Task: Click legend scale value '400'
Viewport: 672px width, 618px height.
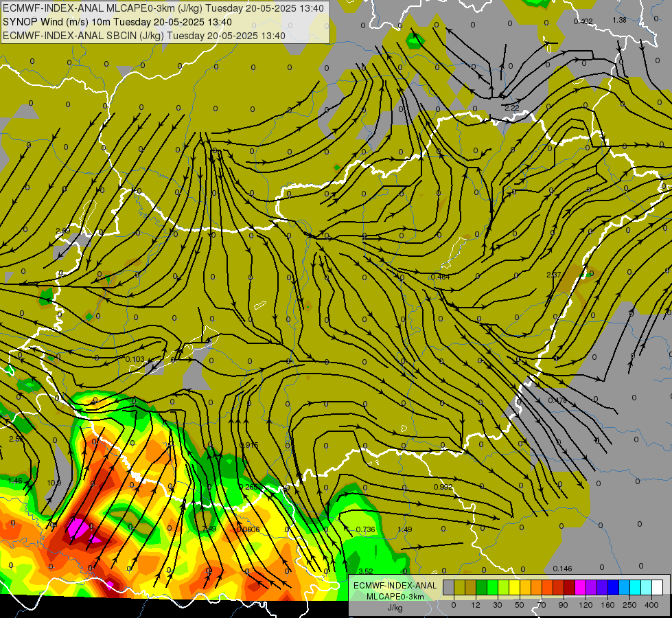Action: pos(651,605)
